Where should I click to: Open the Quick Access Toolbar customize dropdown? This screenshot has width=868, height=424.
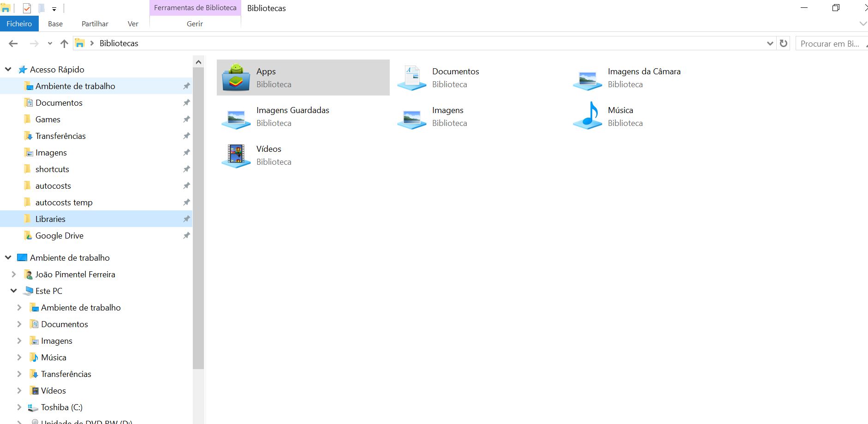54,9
